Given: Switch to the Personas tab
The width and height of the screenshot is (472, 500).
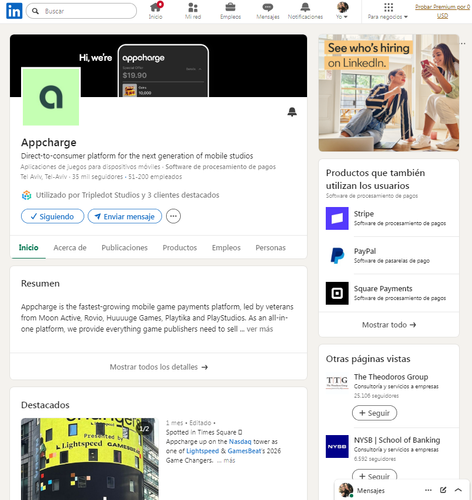Looking at the screenshot, I should (270, 248).
